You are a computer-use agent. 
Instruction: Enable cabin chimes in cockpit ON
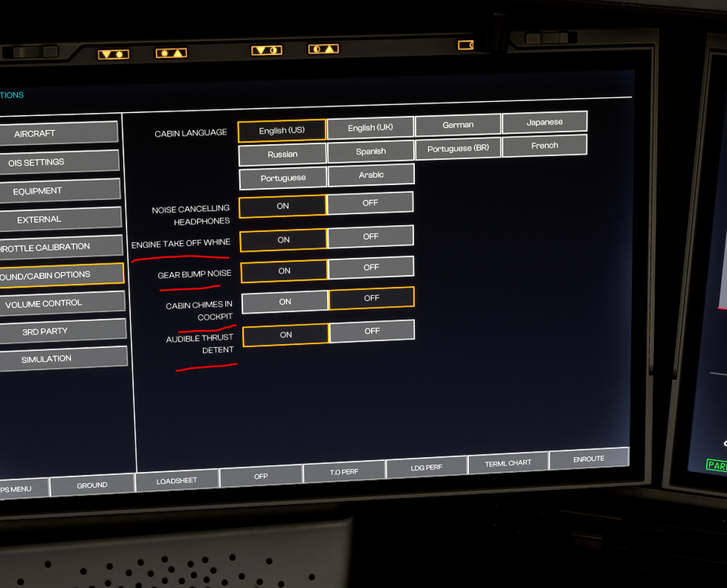[x=285, y=301]
